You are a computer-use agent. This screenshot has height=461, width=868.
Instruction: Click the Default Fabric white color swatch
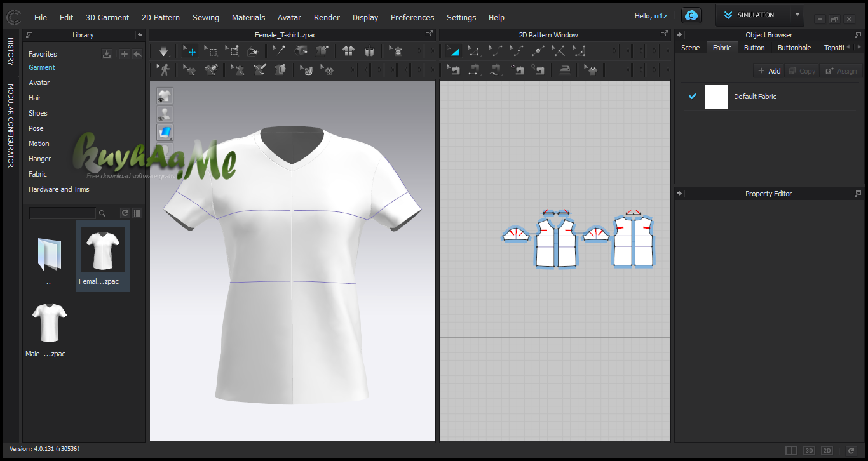click(716, 97)
